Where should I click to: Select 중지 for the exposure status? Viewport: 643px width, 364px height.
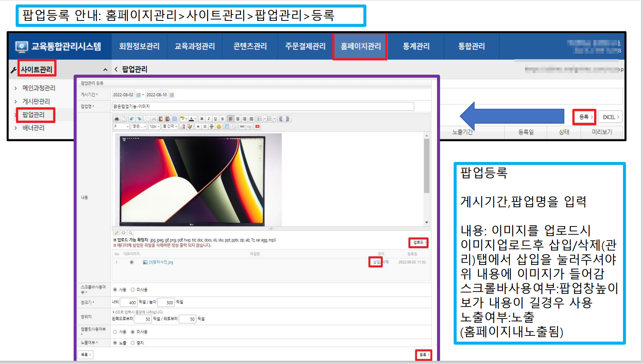(x=133, y=343)
